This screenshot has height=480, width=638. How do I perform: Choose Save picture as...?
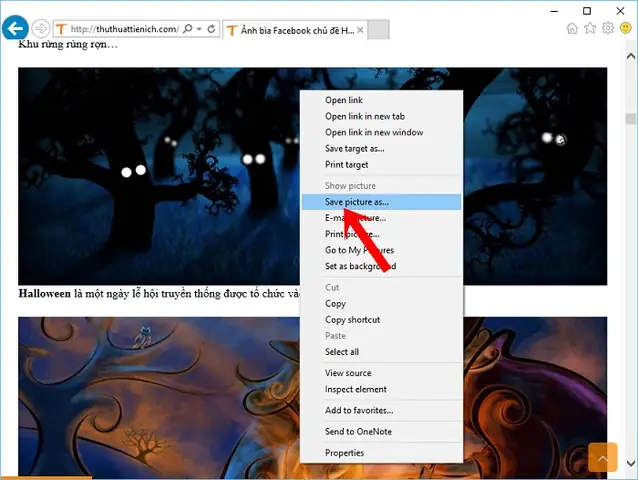381,202
